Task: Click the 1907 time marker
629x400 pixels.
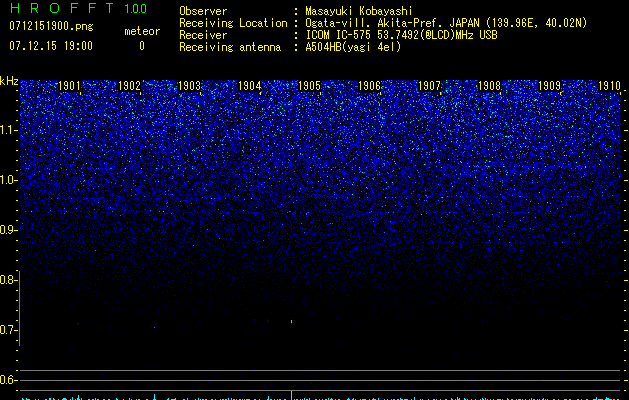Action: pyautogui.click(x=429, y=86)
